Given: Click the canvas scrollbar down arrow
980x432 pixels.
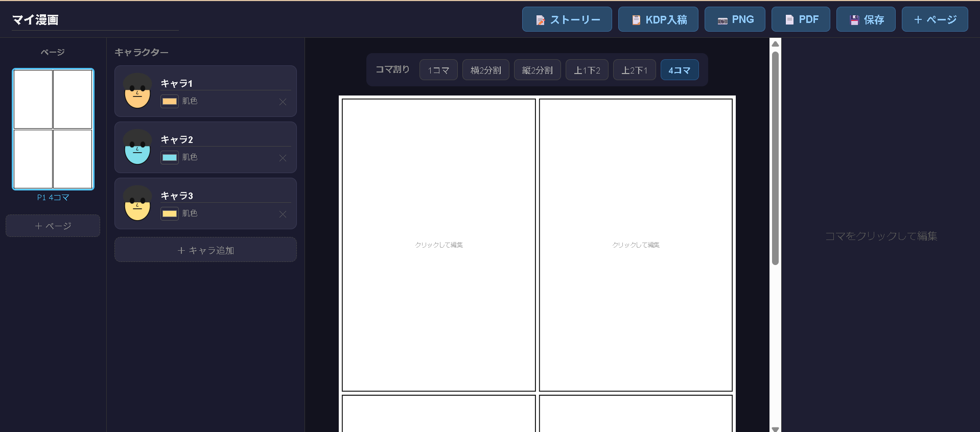Looking at the screenshot, I should click(x=775, y=429).
